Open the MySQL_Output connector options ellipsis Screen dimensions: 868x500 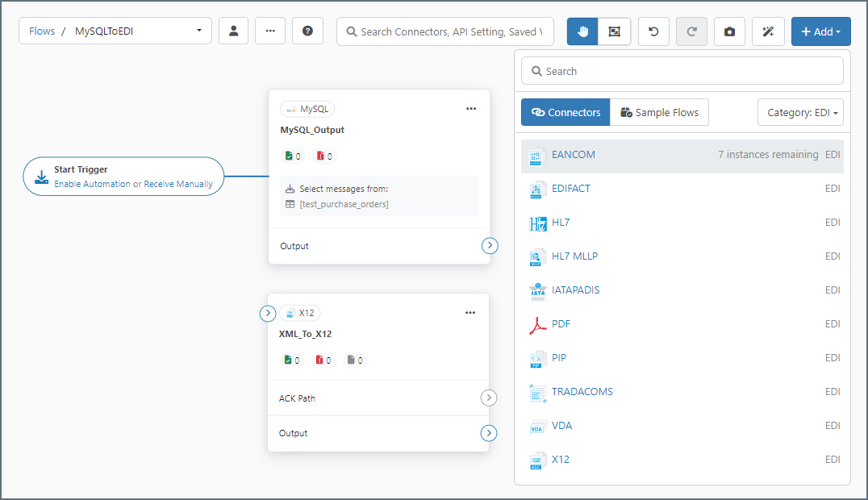(471, 109)
